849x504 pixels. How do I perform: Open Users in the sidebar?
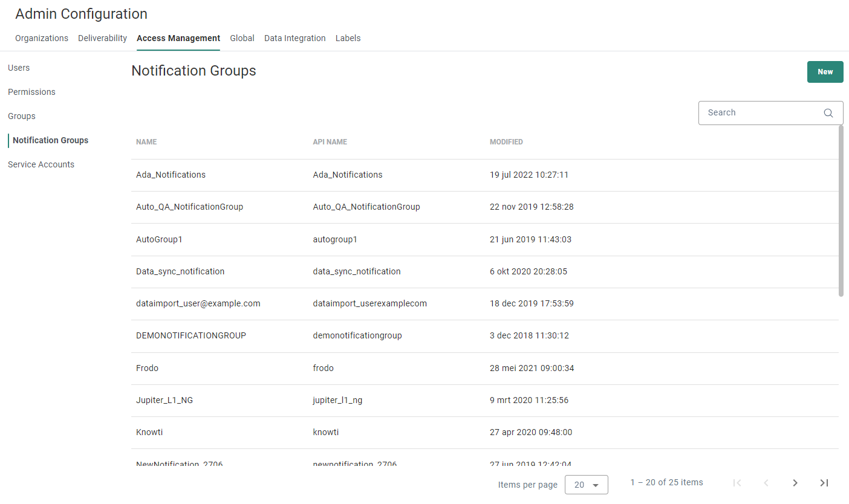click(x=19, y=68)
